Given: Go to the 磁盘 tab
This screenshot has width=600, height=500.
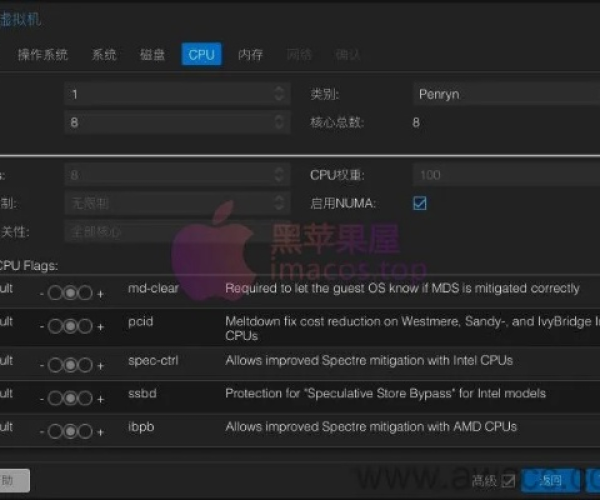Looking at the screenshot, I should point(152,55).
